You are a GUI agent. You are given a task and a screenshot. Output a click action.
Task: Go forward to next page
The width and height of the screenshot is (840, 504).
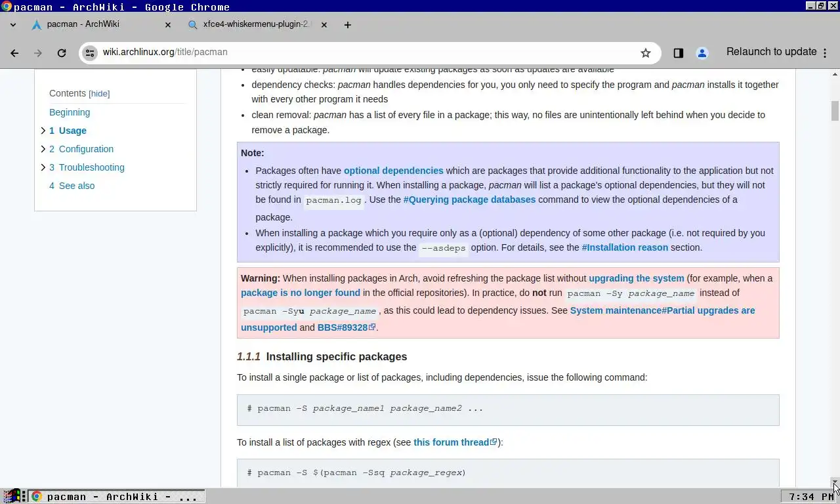38,53
